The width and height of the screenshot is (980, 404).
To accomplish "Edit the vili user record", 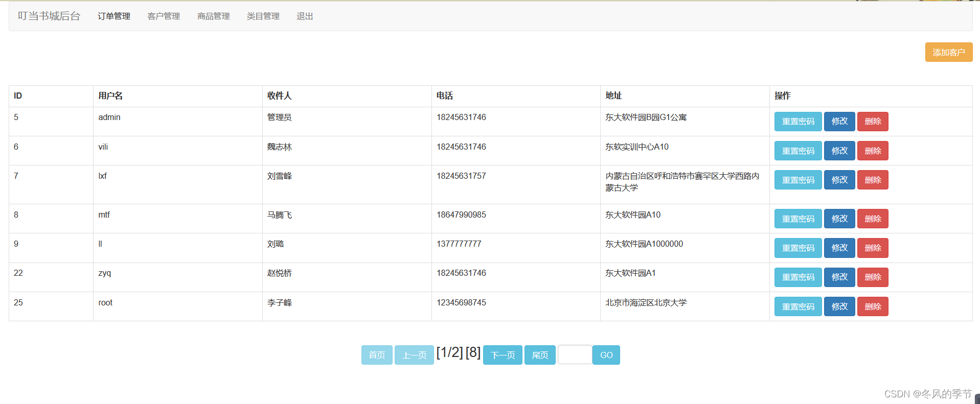I will pyautogui.click(x=839, y=151).
